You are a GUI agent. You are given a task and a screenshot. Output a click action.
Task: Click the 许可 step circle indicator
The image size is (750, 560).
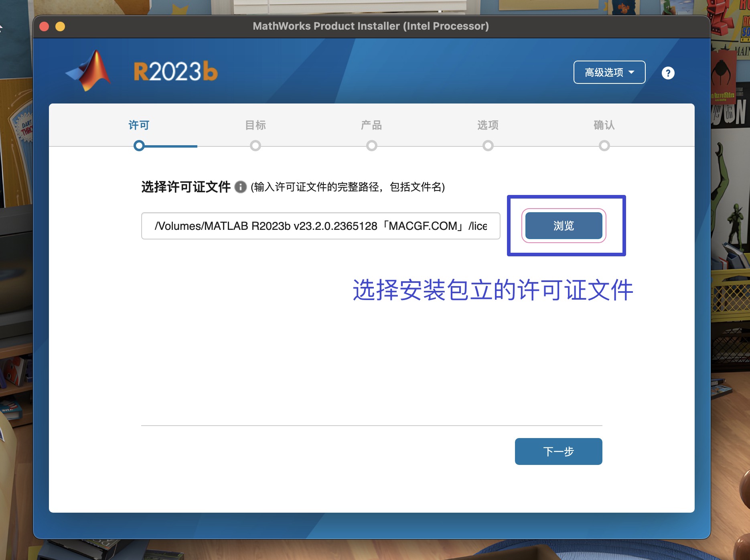[x=138, y=146]
